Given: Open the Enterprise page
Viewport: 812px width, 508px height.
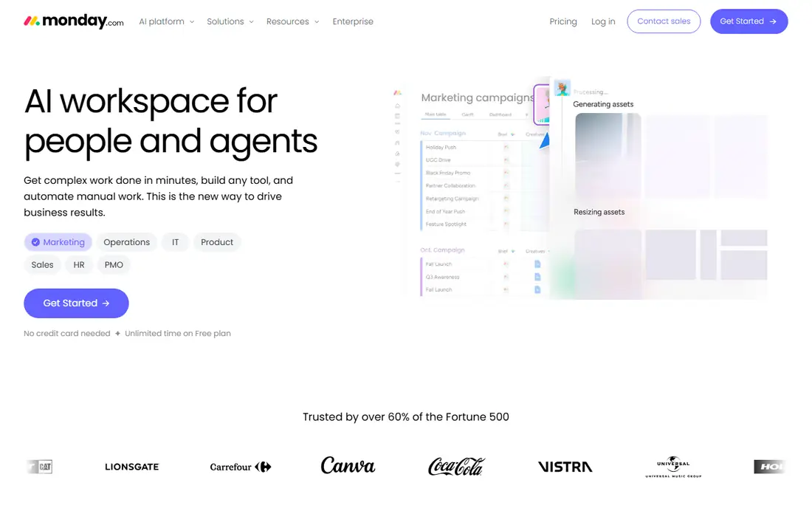Looking at the screenshot, I should pos(353,21).
